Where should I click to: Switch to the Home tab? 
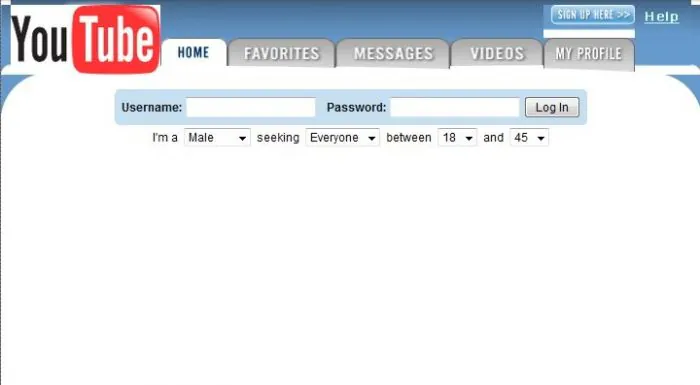[x=194, y=53]
